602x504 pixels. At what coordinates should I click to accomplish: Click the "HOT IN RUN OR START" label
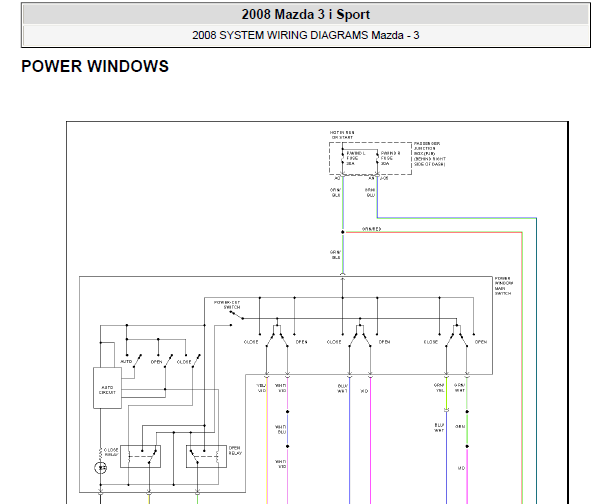coord(342,135)
